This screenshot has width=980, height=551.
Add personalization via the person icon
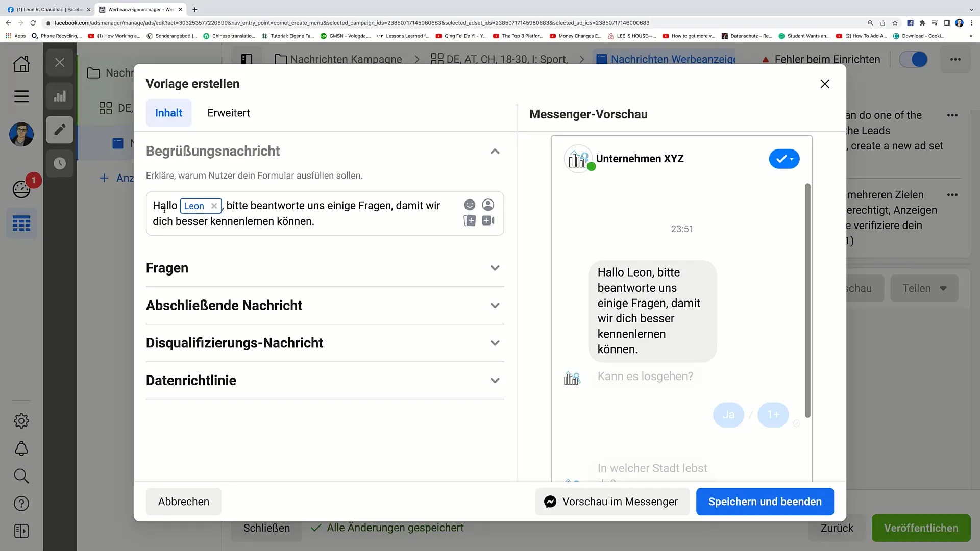[x=488, y=205]
